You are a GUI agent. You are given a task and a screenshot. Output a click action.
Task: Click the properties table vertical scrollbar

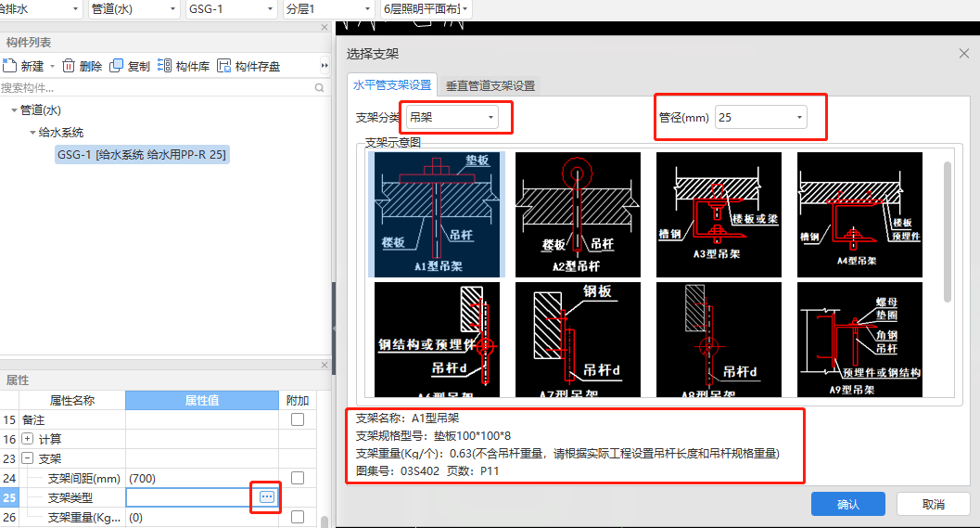(x=325, y=522)
